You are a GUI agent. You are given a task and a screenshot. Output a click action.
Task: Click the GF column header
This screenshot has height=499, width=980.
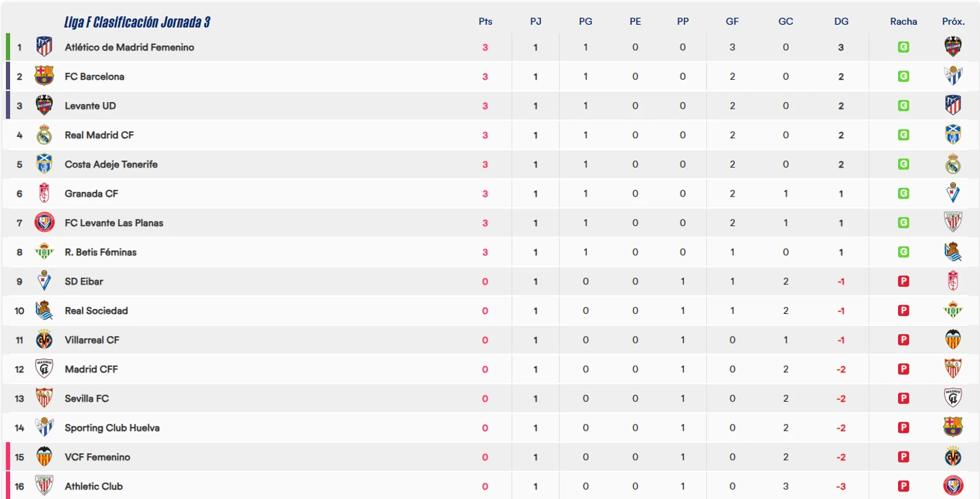pos(732,21)
